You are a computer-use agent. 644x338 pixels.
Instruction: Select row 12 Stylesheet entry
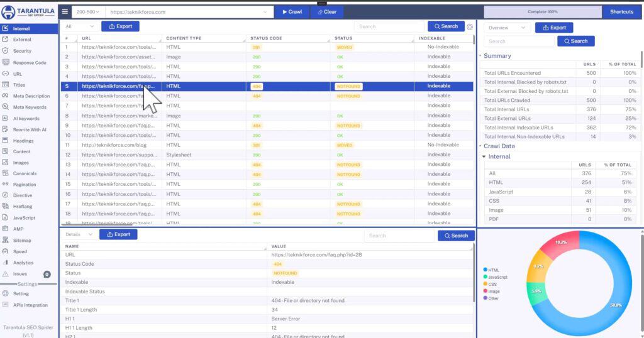[267, 155]
